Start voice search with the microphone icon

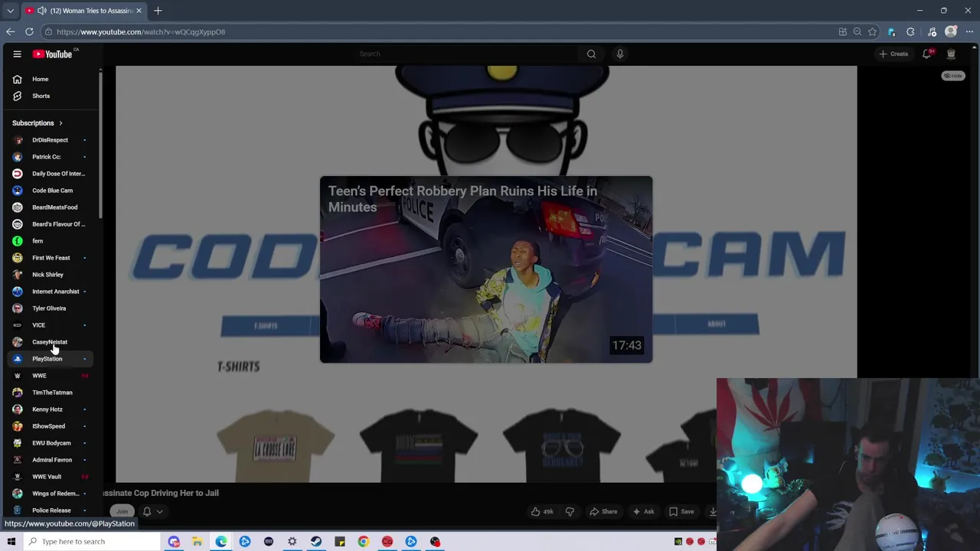(620, 54)
